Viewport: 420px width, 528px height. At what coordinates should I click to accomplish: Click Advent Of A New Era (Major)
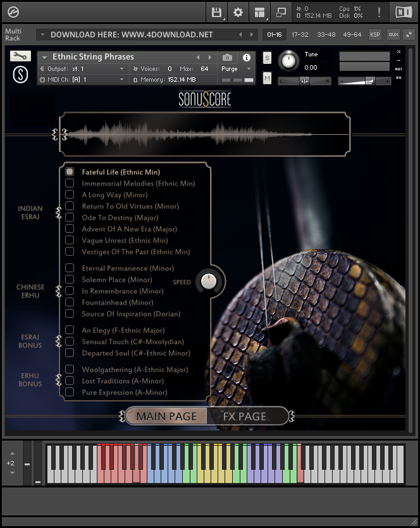[129, 229]
